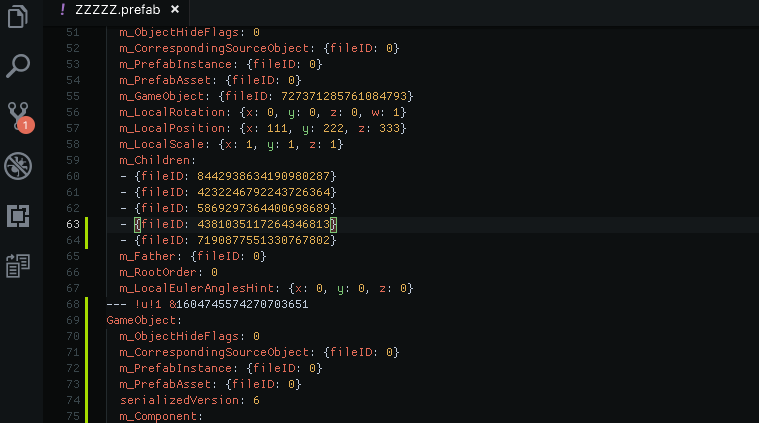This screenshot has height=423, width=759.
Task: Open the Run and Debug panel
Action: 18,166
